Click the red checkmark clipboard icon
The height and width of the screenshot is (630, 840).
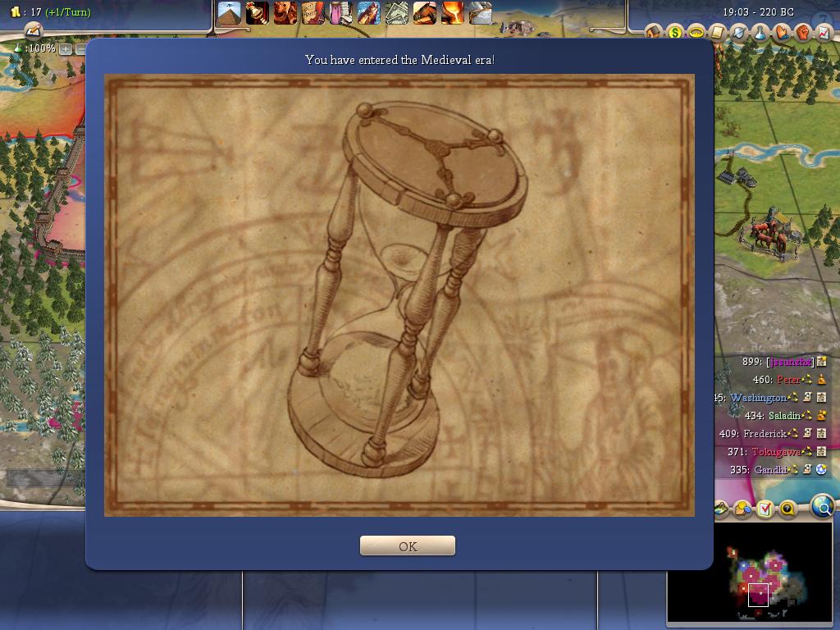coord(765,509)
